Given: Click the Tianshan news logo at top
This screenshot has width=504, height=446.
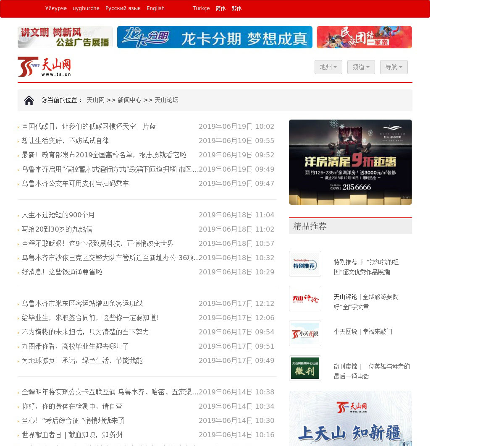Looking at the screenshot, I should click(x=44, y=67).
